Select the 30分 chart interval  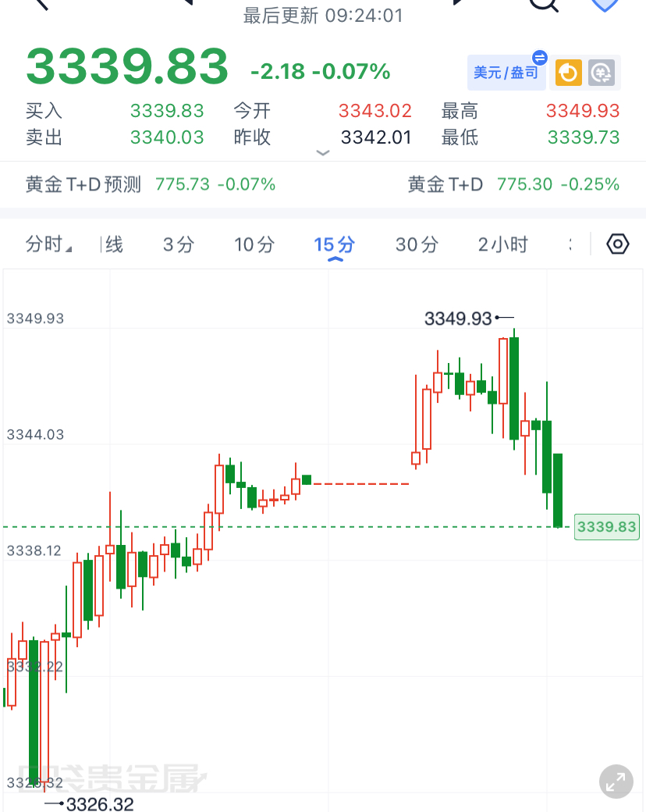point(417,244)
